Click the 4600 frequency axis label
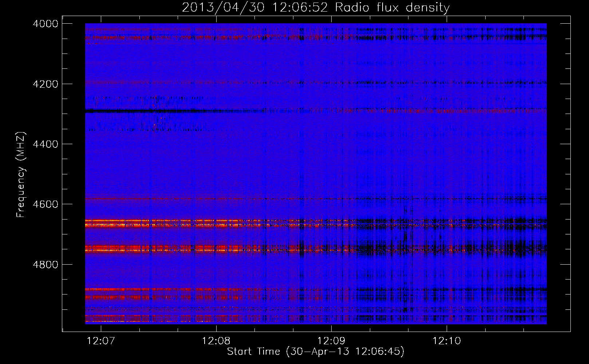 46,204
